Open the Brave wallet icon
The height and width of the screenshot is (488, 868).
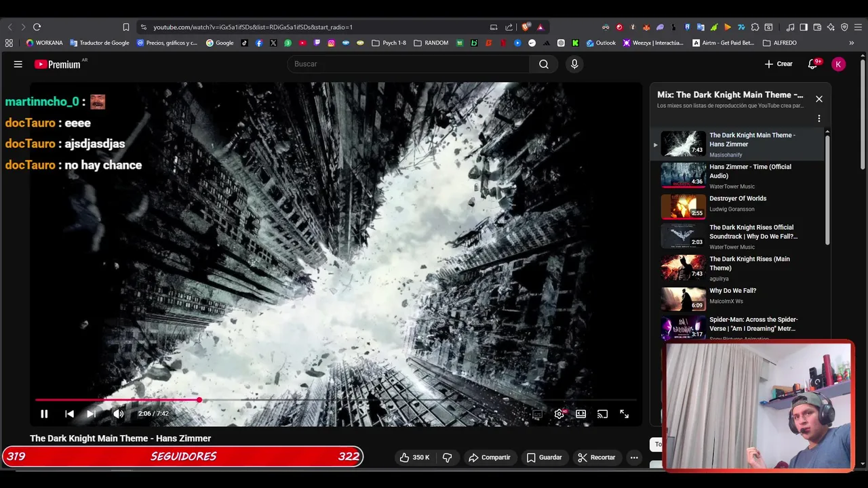pos(817,27)
